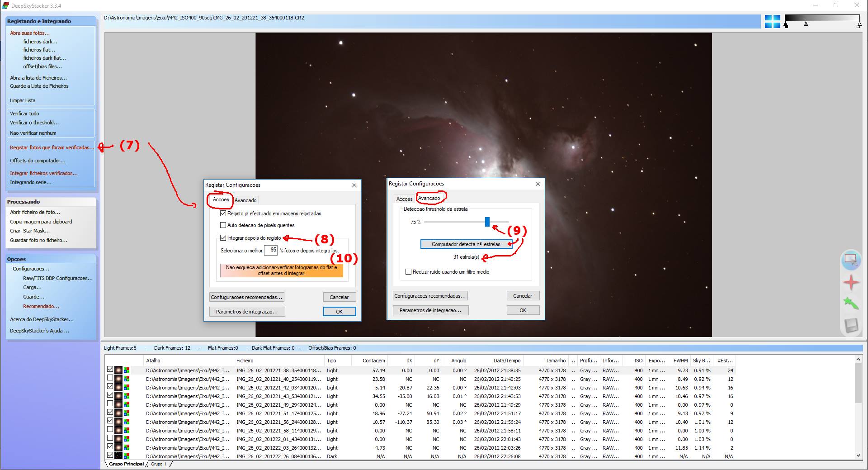Open Avancado tab in left Registar dialog

245,200
